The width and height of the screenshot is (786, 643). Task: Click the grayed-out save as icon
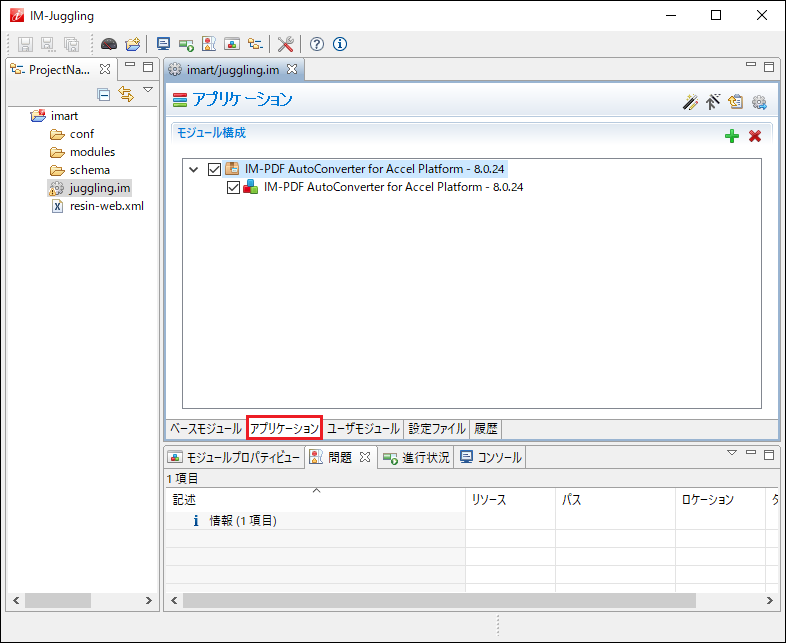[48, 44]
